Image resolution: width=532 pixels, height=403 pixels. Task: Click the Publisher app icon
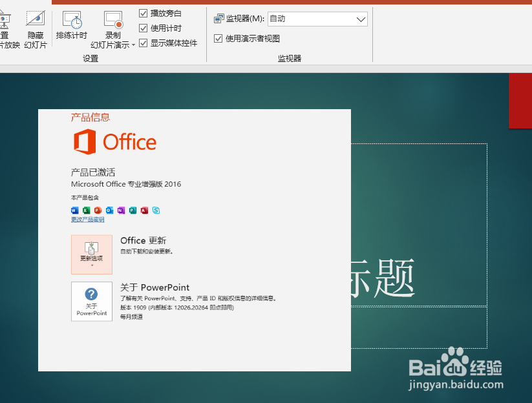coord(133,211)
